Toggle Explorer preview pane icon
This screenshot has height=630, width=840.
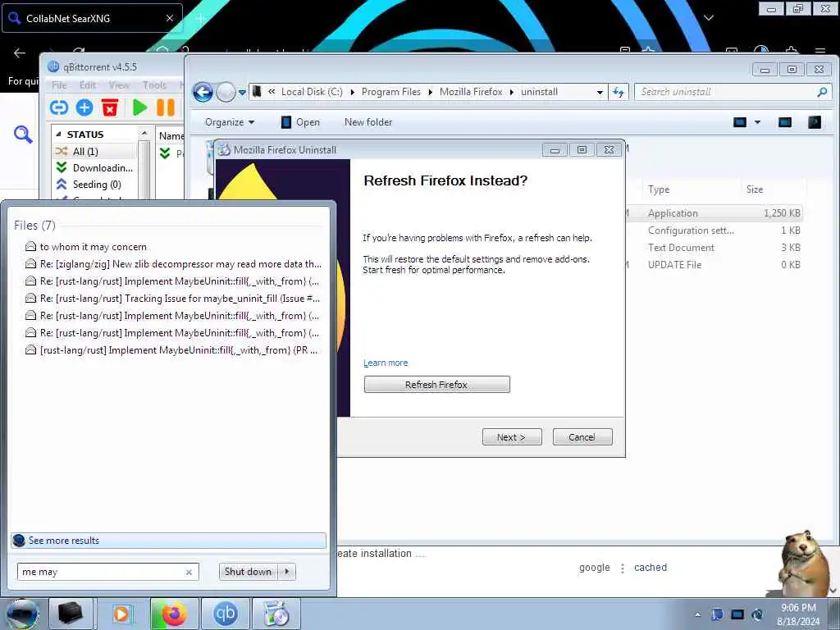(x=785, y=122)
